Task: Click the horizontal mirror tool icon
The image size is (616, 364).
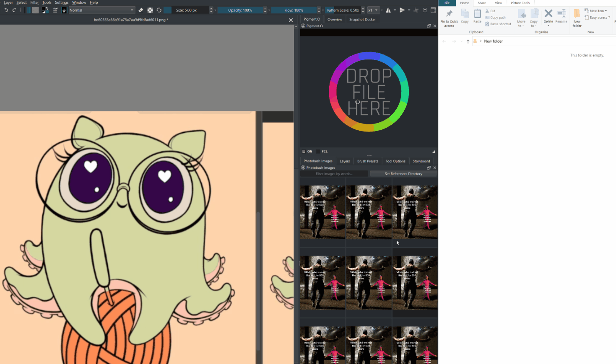Action: (x=388, y=10)
